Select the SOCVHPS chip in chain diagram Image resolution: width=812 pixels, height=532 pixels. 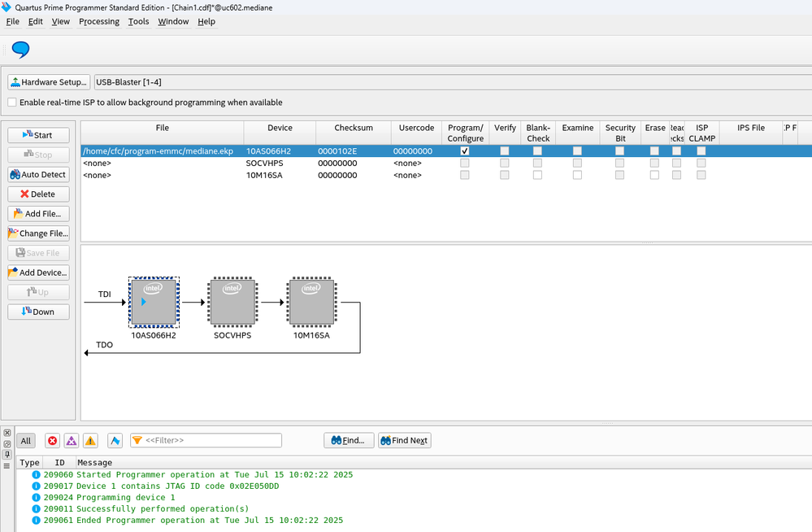(x=232, y=303)
